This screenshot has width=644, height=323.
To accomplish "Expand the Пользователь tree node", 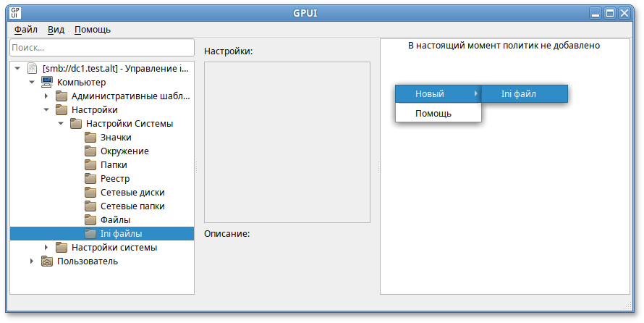I will (32, 261).
